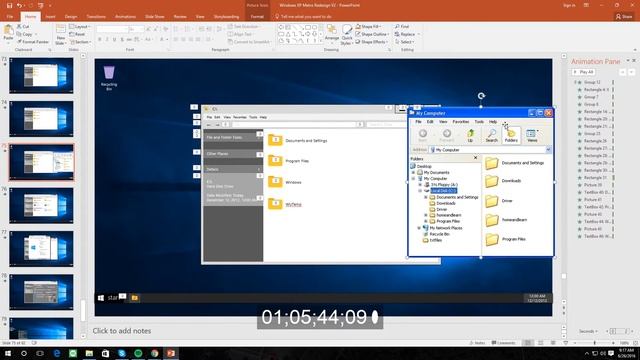Screen dimensions: 640x360
Task: Switch to the Transitions tab
Action: click(x=96, y=17)
